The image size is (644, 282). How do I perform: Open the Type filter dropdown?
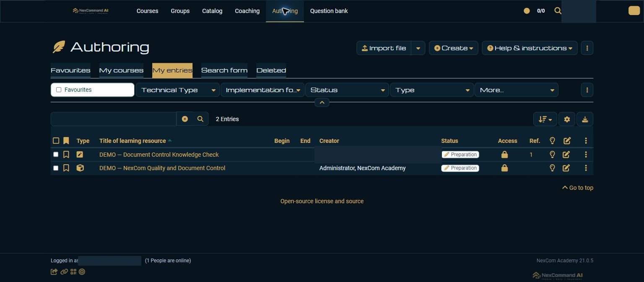tap(432, 90)
